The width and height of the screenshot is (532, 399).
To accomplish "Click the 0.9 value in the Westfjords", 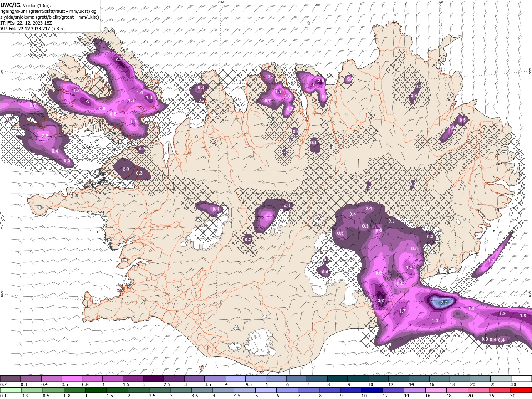I will 102,108.
